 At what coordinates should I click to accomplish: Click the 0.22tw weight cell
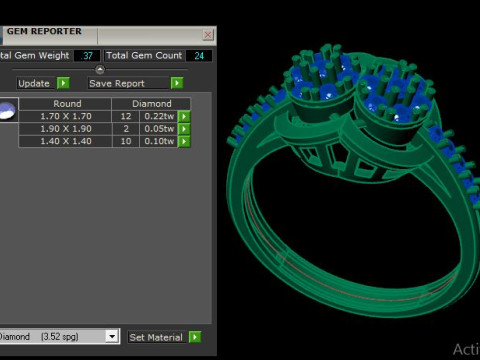(159, 116)
